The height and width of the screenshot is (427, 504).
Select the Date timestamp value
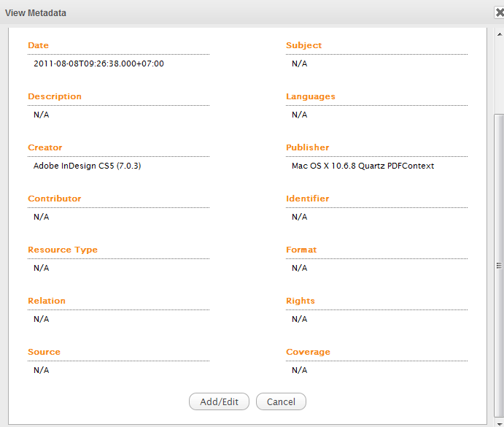(x=98, y=64)
